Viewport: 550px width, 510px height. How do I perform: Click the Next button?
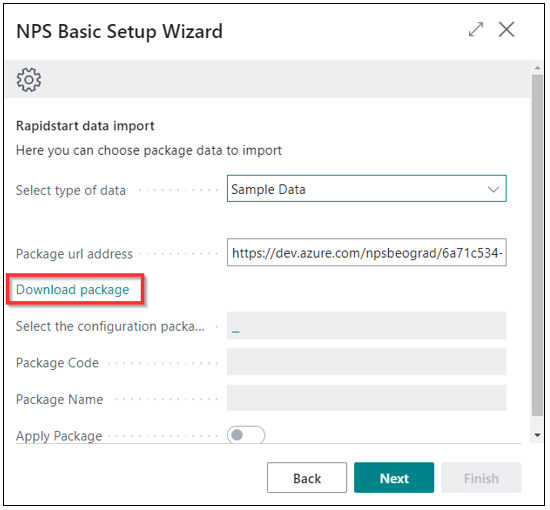tap(394, 478)
